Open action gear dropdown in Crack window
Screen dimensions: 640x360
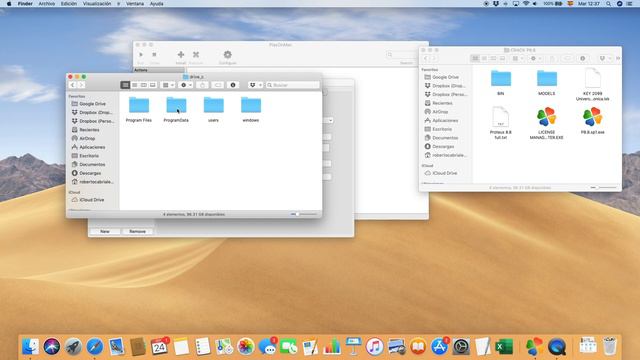click(x=535, y=58)
